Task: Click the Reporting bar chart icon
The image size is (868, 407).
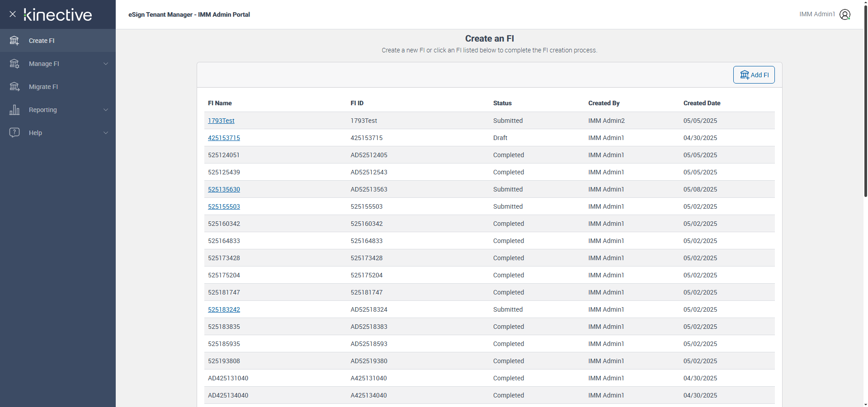Action: click(14, 110)
